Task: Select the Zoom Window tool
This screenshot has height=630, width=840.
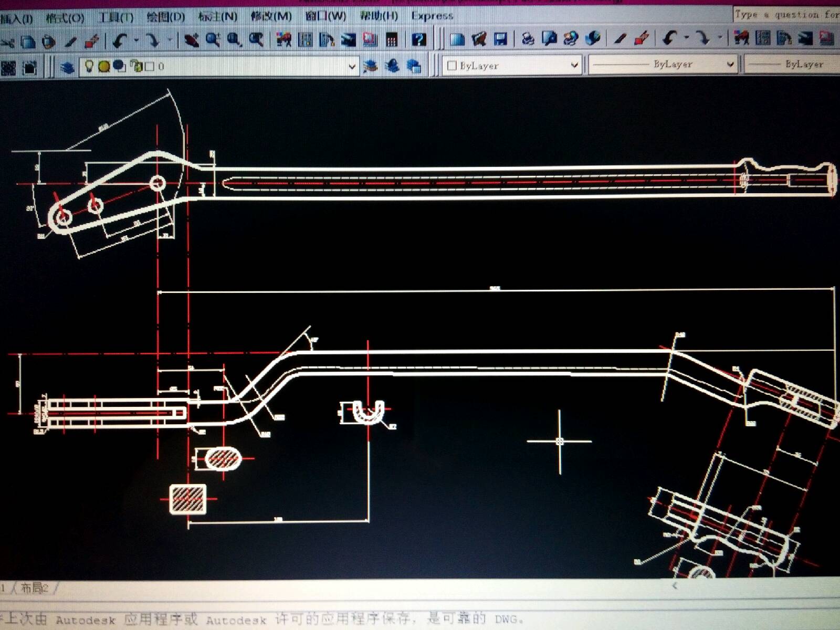Action: coord(234,40)
